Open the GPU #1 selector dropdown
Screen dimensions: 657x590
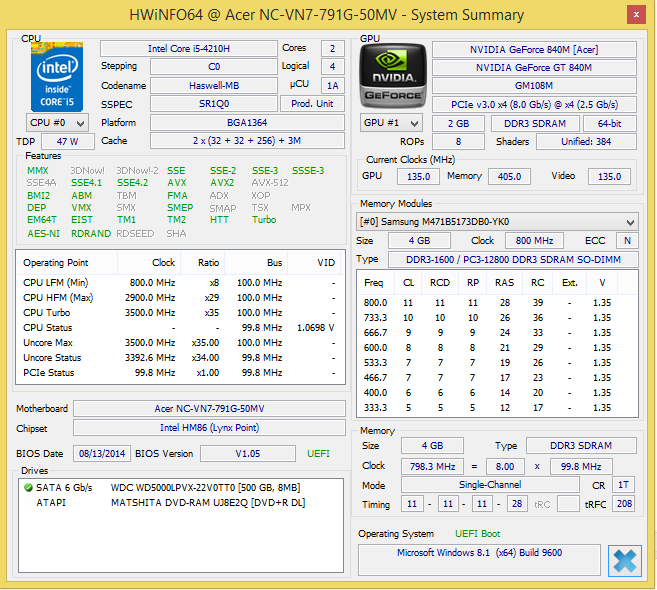[x=391, y=123]
